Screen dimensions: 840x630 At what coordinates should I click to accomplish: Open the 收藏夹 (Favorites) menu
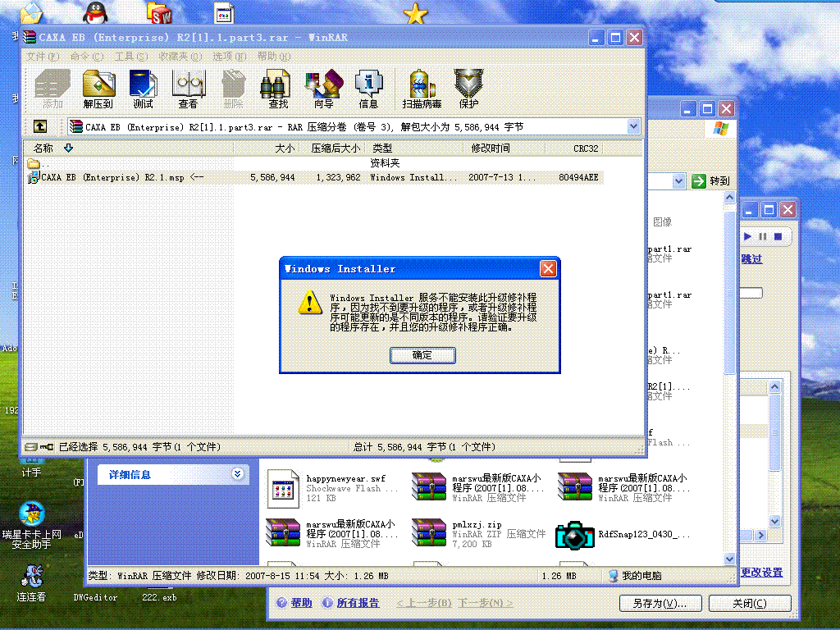pyautogui.click(x=180, y=57)
